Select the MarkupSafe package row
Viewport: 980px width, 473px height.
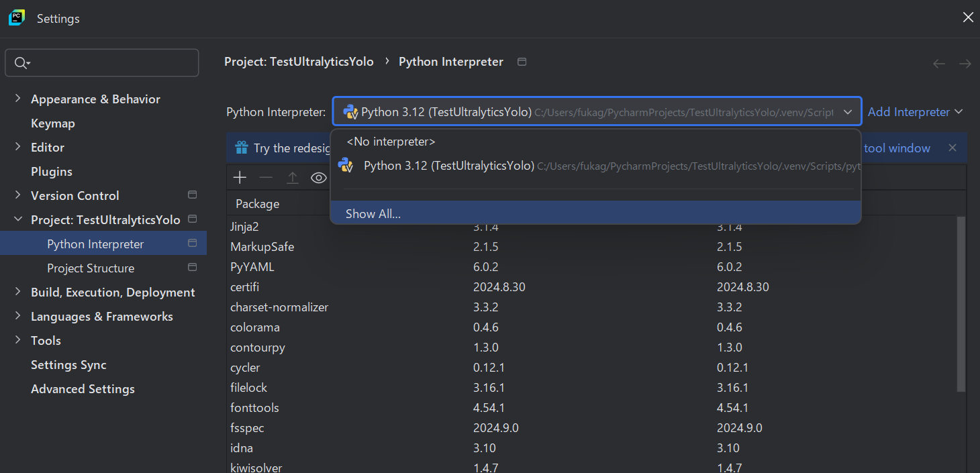tap(592, 247)
